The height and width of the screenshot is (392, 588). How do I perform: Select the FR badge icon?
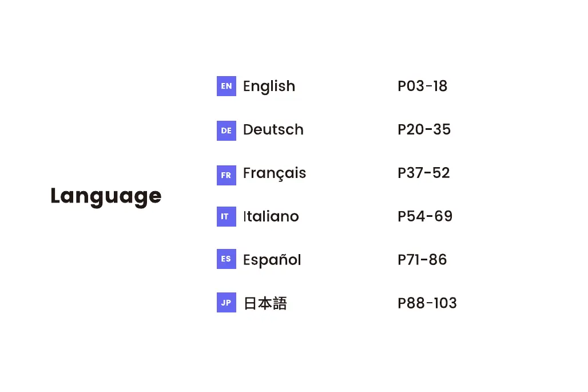(x=226, y=173)
